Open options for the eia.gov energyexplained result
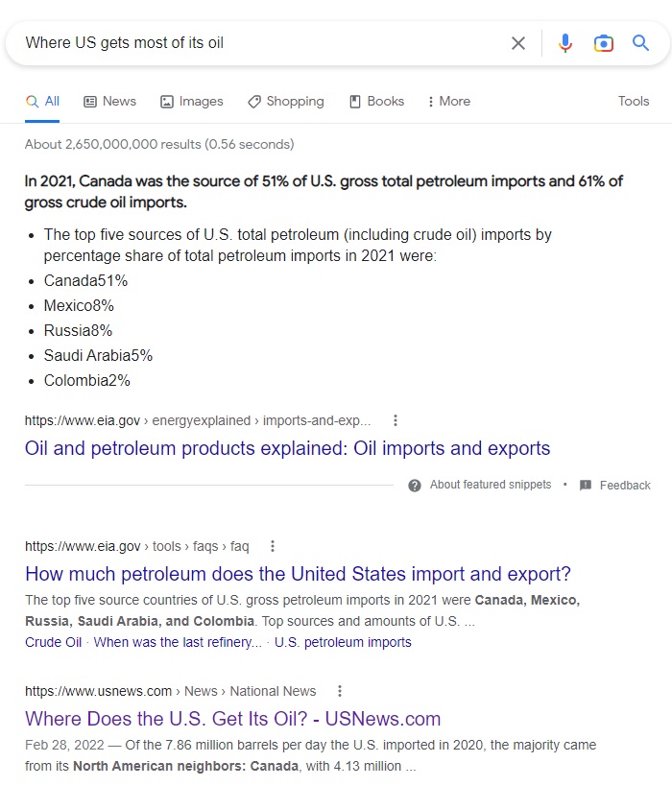The image size is (672, 786). click(x=396, y=420)
